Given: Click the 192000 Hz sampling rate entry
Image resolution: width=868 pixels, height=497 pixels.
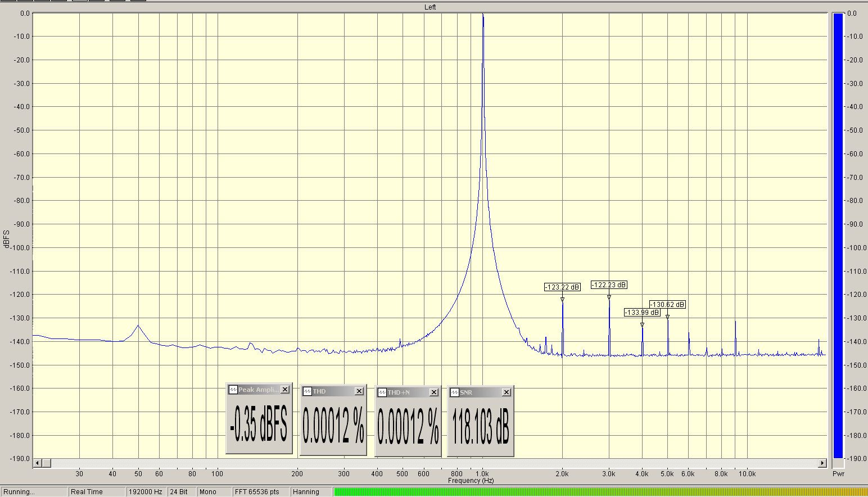Looking at the screenshot, I should (x=146, y=492).
